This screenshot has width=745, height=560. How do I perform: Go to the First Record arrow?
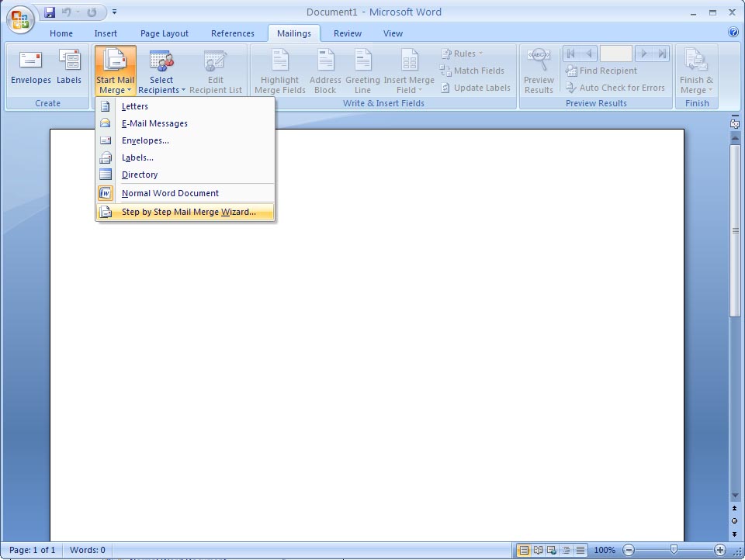point(571,54)
